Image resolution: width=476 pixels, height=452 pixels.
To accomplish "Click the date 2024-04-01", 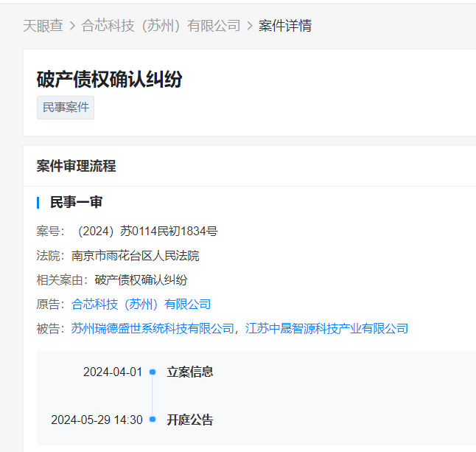I will tap(113, 372).
